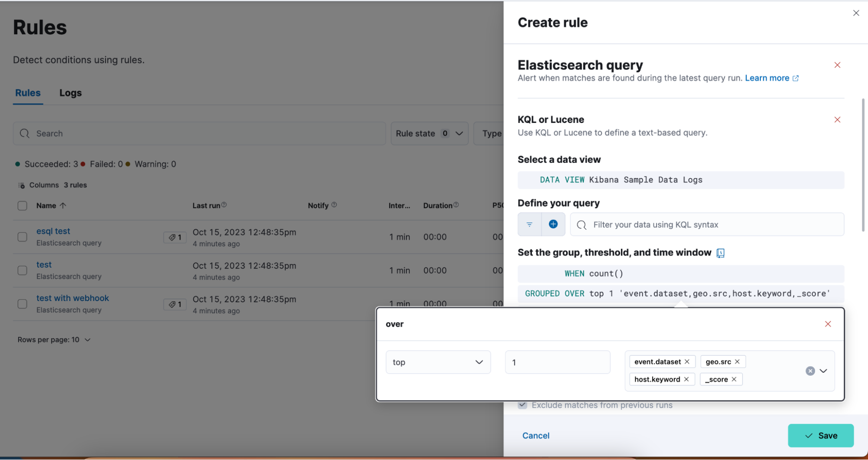This screenshot has height=460, width=868.
Task: Click the Save button
Action: click(x=820, y=436)
